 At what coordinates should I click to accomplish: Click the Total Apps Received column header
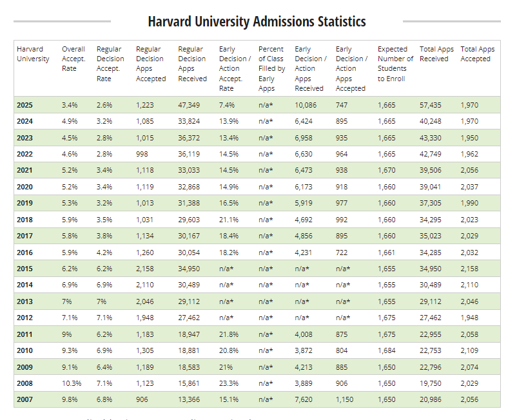[436, 54]
